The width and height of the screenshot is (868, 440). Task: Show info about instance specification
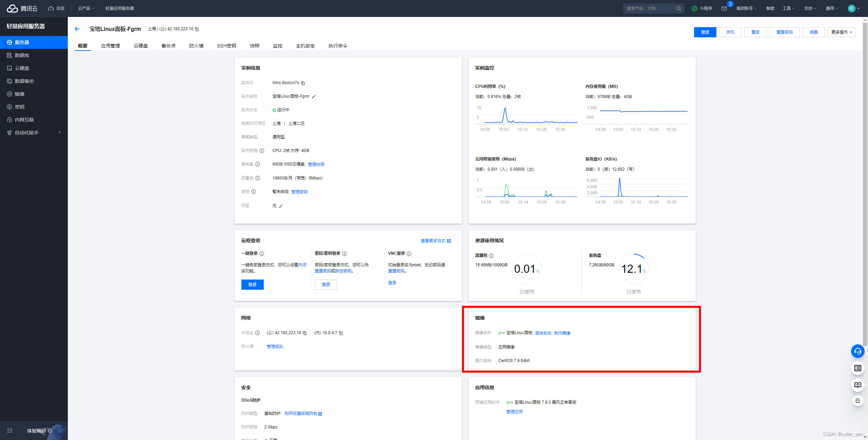pos(262,151)
